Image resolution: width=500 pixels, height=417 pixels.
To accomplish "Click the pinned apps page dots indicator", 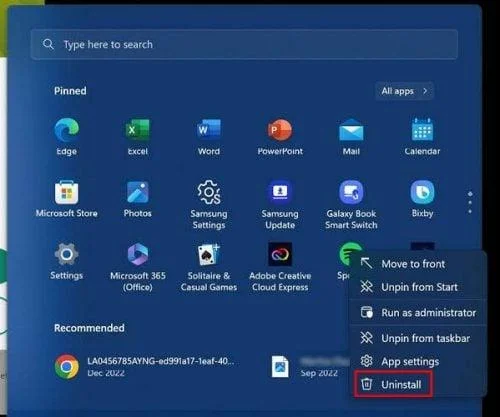I will [470, 202].
